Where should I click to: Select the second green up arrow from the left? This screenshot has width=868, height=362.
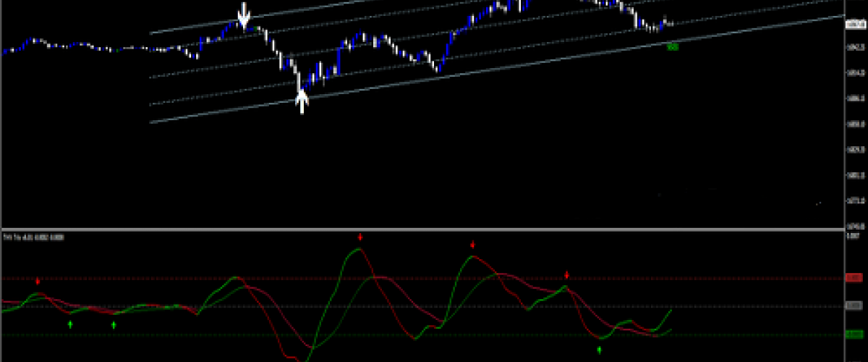(x=114, y=324)
